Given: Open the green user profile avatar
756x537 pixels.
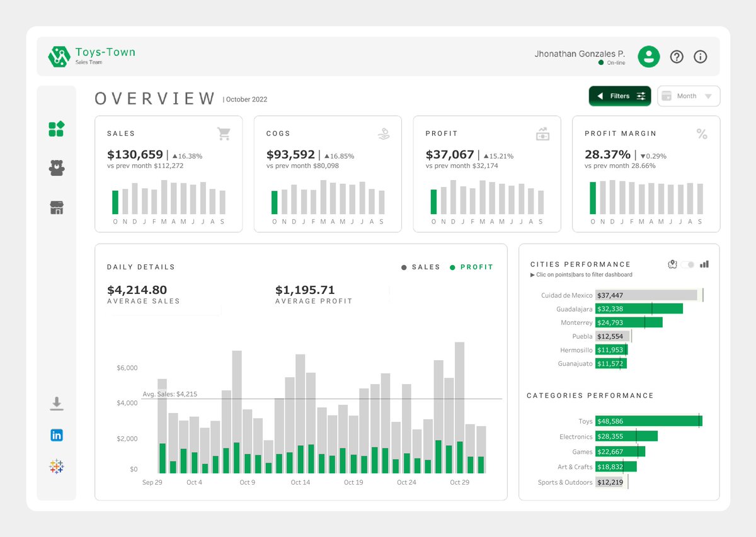Looking at the screenshot, I should click(x=648, y=57).
